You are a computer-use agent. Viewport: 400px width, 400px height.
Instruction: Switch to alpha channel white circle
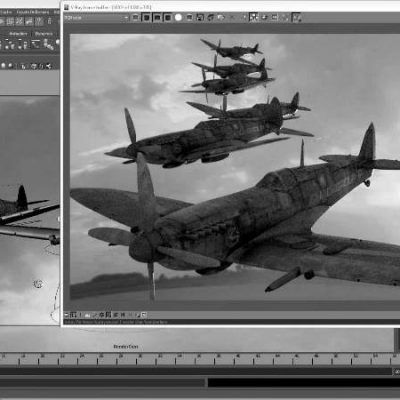178,17
